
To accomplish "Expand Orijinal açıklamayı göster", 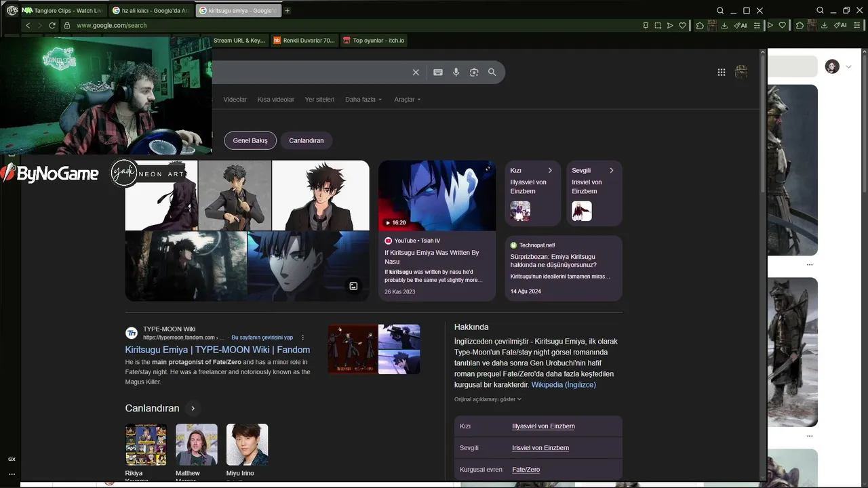I will pos(488,399).
